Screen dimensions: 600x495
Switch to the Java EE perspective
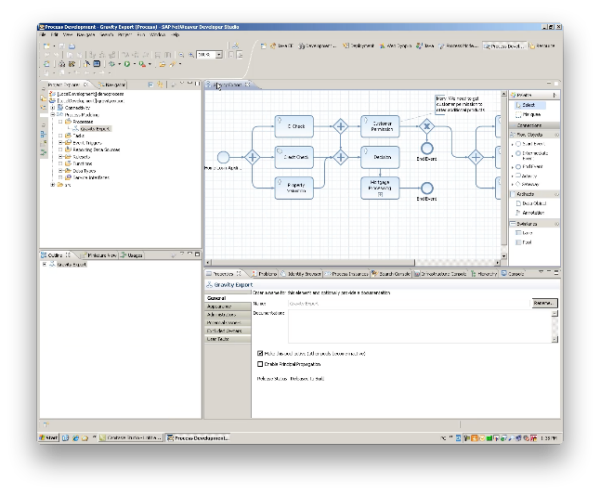tap(281, 46)
